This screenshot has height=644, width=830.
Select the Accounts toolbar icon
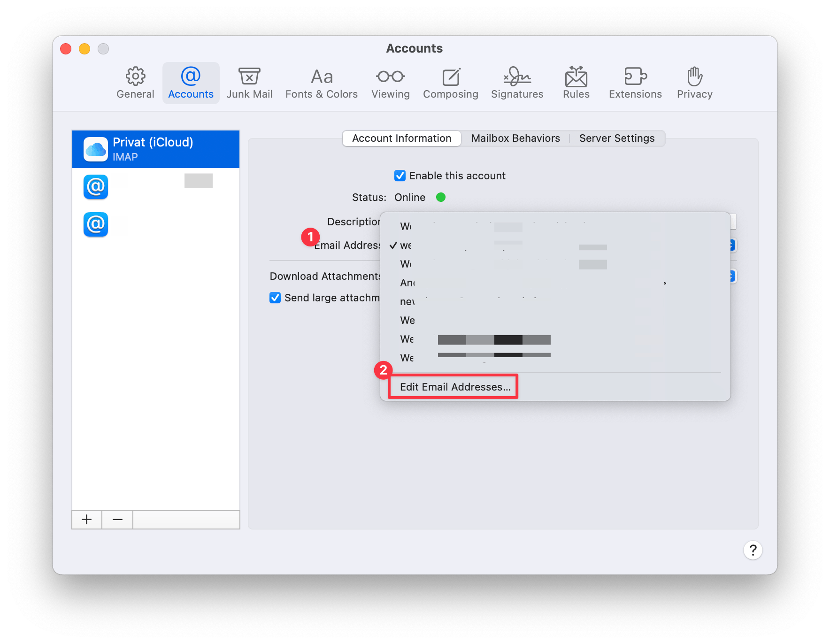click(191, 83)
